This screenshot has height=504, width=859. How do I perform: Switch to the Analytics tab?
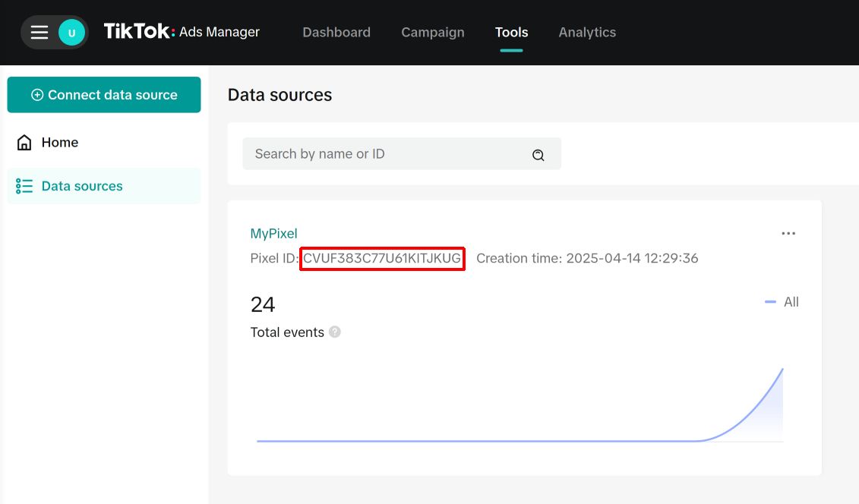587,33
